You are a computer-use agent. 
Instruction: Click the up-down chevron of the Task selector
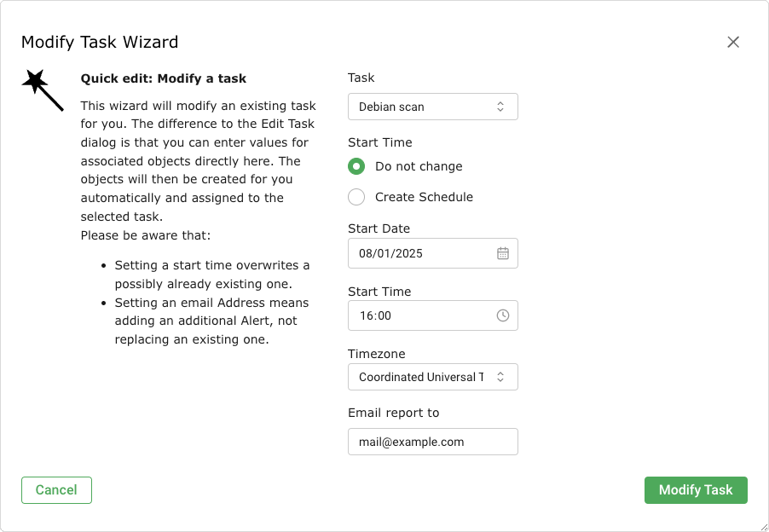(x=500, y=107)
